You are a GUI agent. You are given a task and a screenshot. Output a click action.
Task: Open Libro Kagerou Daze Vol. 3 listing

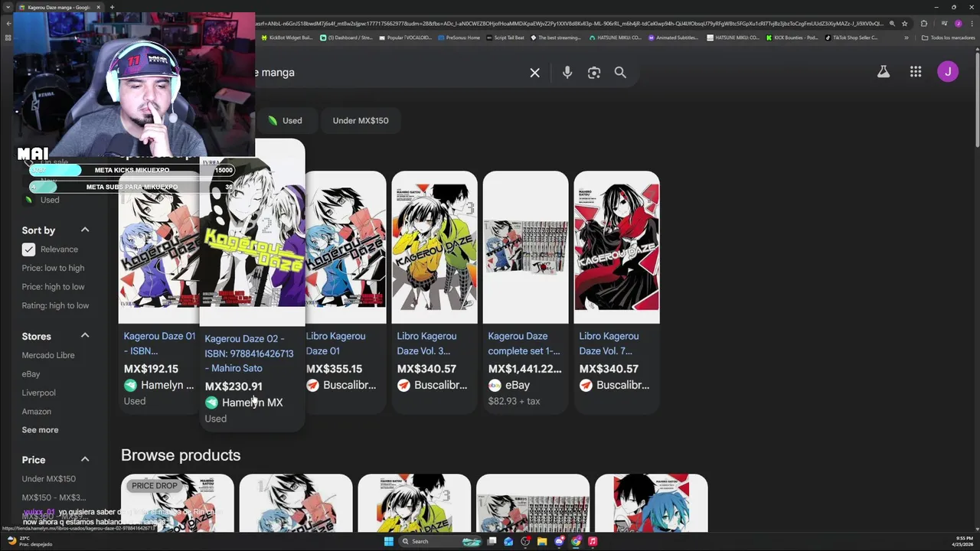pos(426,344)
